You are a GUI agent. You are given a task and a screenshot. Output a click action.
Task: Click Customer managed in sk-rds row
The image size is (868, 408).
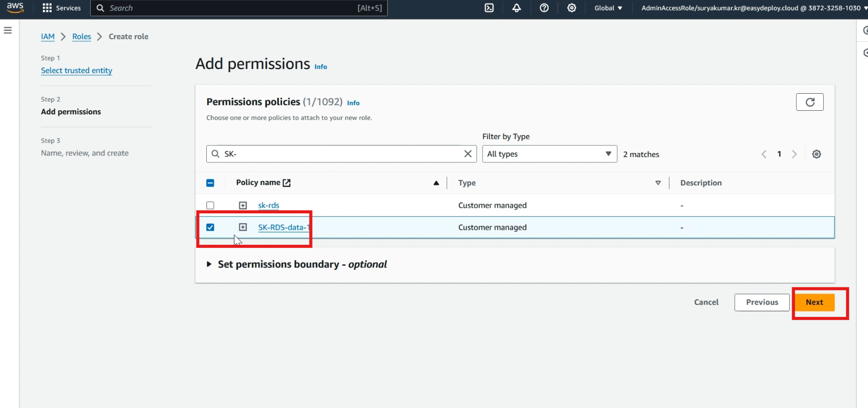click(x=493, y=206)
